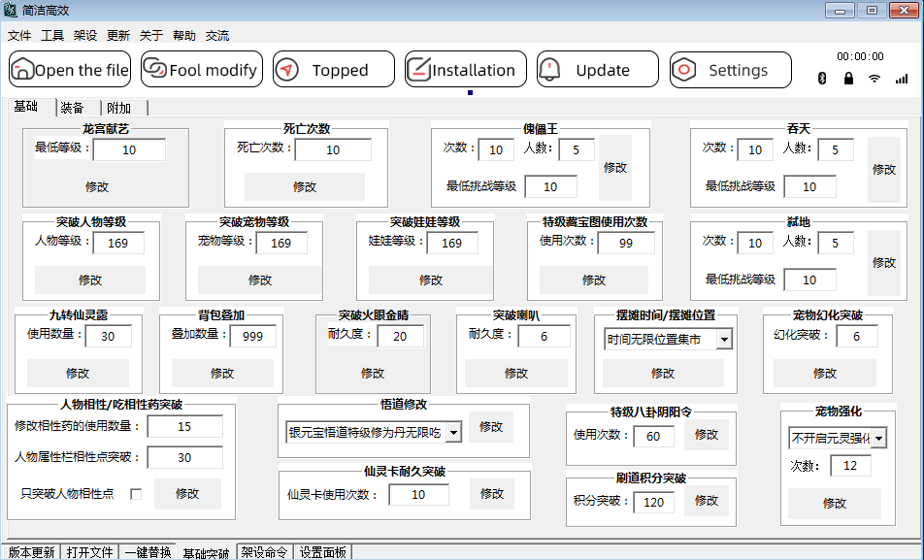
Task: Click the Topped arrow icon
Action: coord(286,70)
